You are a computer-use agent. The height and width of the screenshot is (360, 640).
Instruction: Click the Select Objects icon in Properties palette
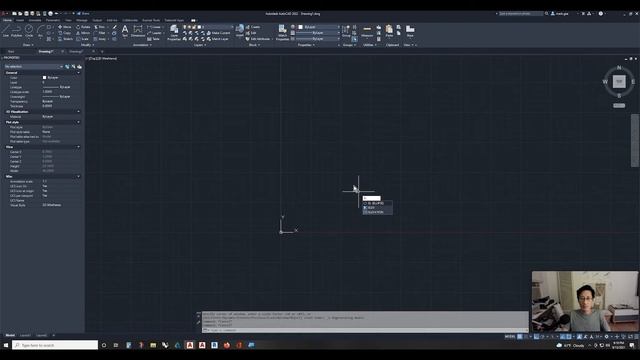pyautogui.click(x=73, y=67)
